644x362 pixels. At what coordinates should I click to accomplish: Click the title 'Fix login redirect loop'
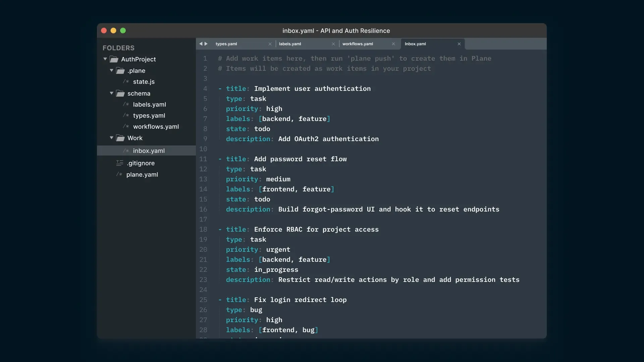[300, 300]
